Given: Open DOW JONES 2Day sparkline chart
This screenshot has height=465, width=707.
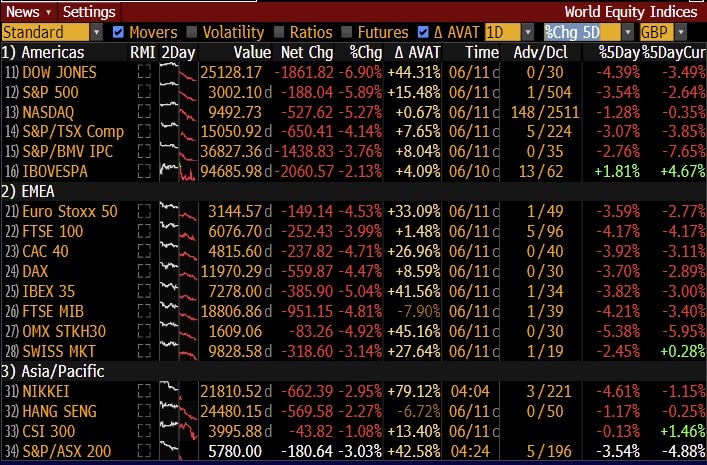Looking at the screenshot, I should [179, 72].
